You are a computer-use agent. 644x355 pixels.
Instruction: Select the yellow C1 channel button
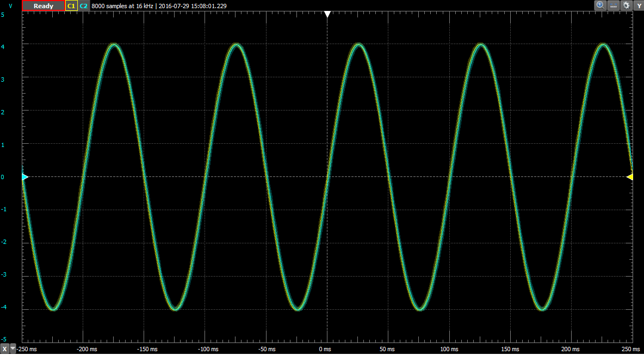click(71, 6)
